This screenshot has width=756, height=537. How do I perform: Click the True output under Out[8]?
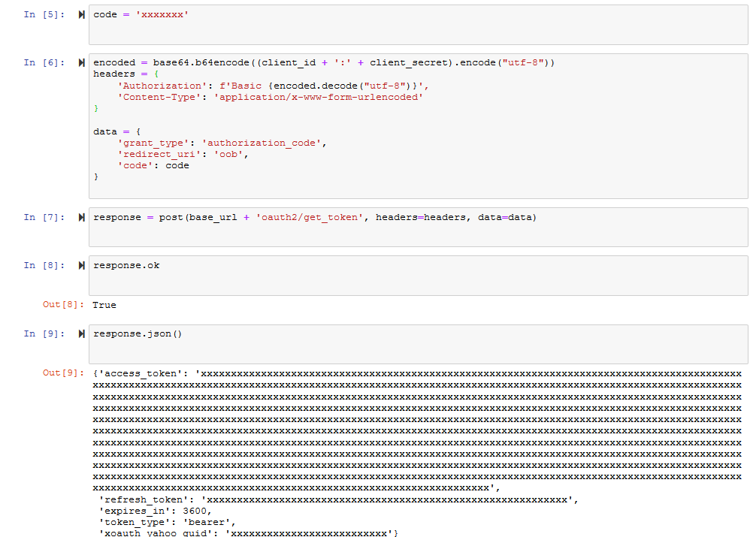pyautogui.click(x=104, y=305)
